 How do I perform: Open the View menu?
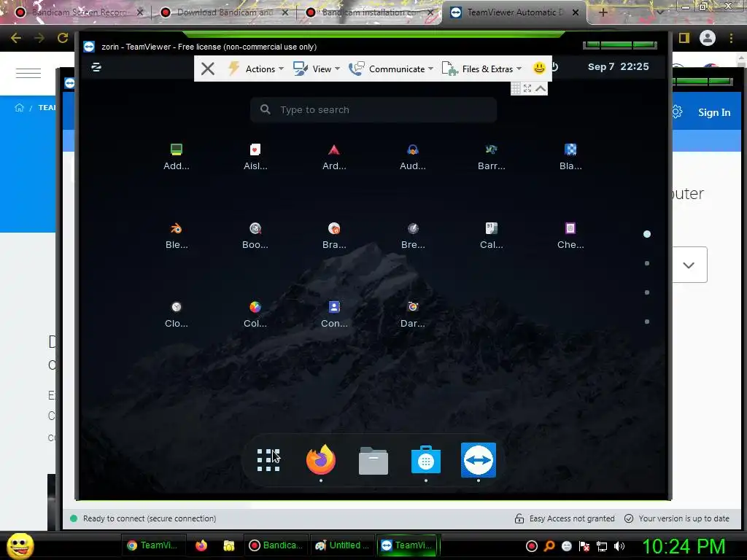(317, 69)
